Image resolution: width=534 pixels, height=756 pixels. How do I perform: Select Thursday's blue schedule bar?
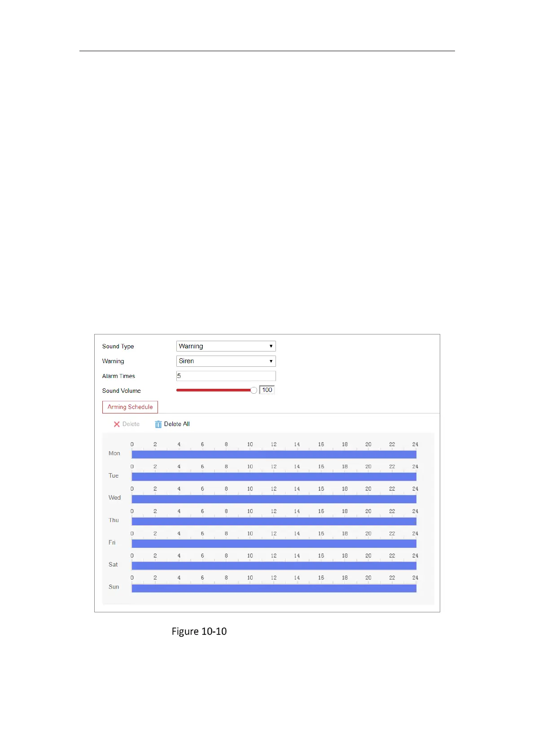click(274, 521)
